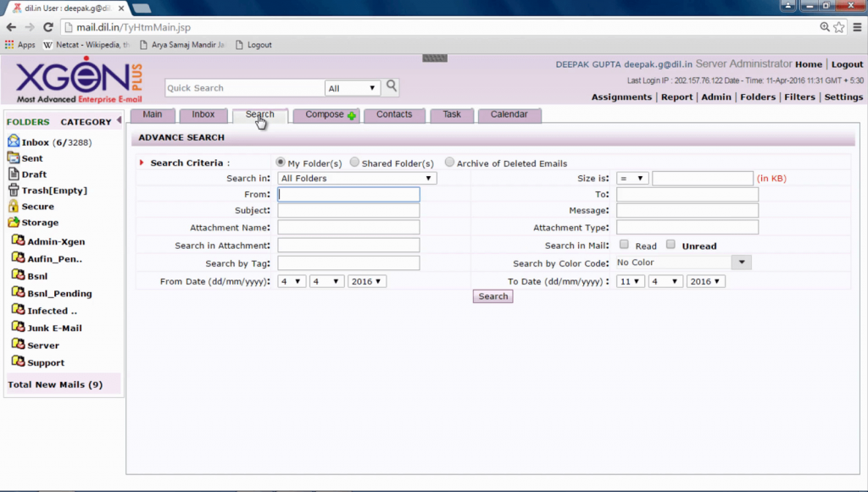The image size is (868, 492).
Task: Switch to the Contacts tab
Action: point(394,114)
